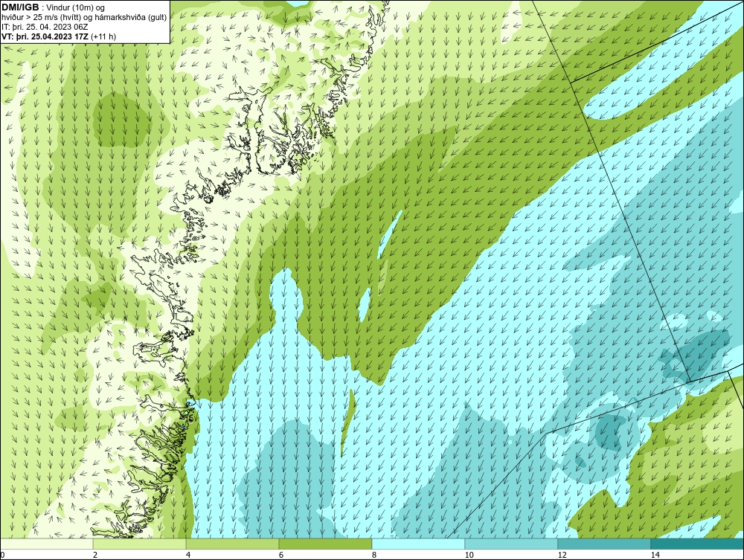
Task: Click the scale label '10'
Action: [x=469, y=556]
